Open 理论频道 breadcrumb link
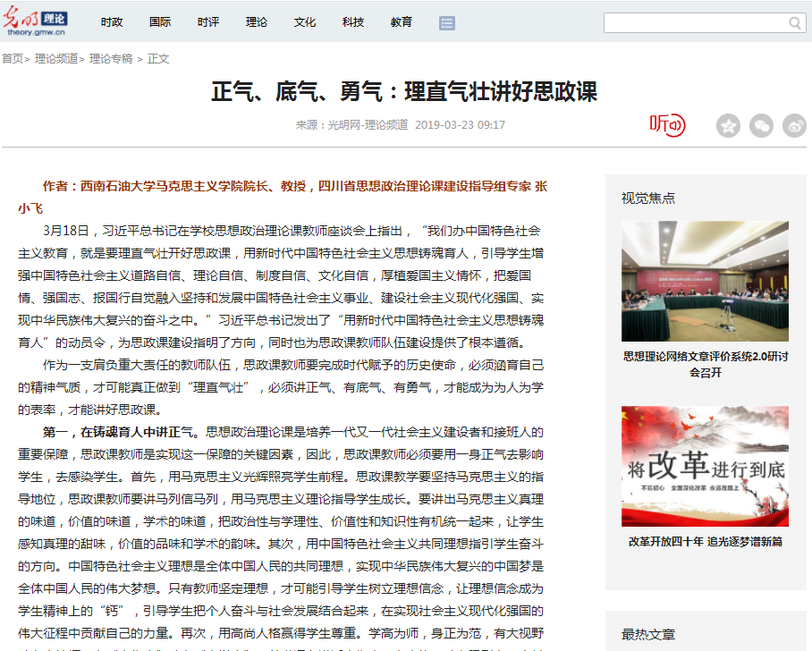Screen dimensions: 812x651 (55, 59)
